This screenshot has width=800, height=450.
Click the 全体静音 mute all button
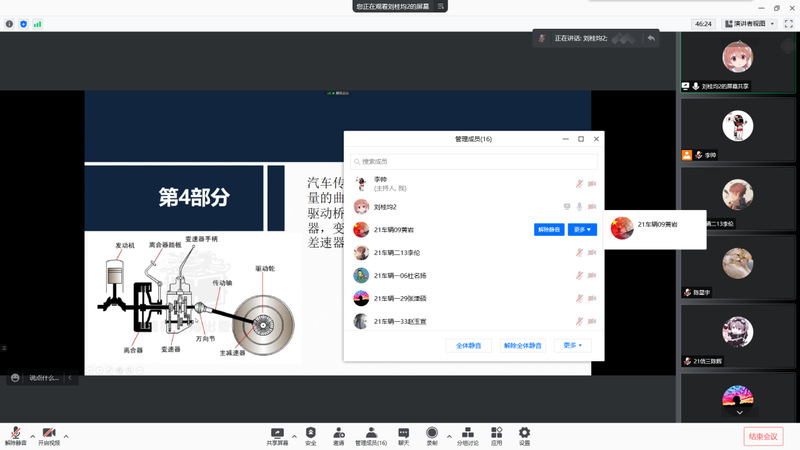pos(469,345)
